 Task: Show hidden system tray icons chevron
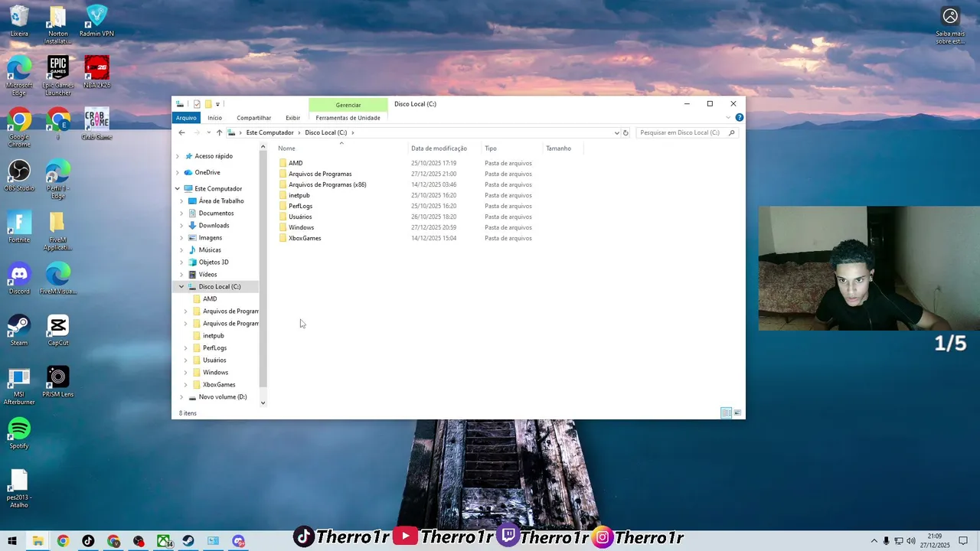click(874, 541)
